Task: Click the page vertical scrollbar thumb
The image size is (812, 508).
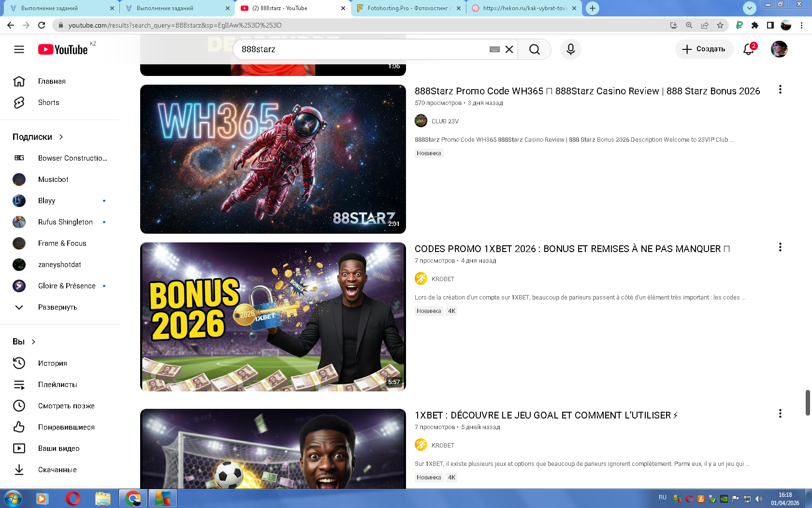Action: pyautogui.click(x=807, y=402)
